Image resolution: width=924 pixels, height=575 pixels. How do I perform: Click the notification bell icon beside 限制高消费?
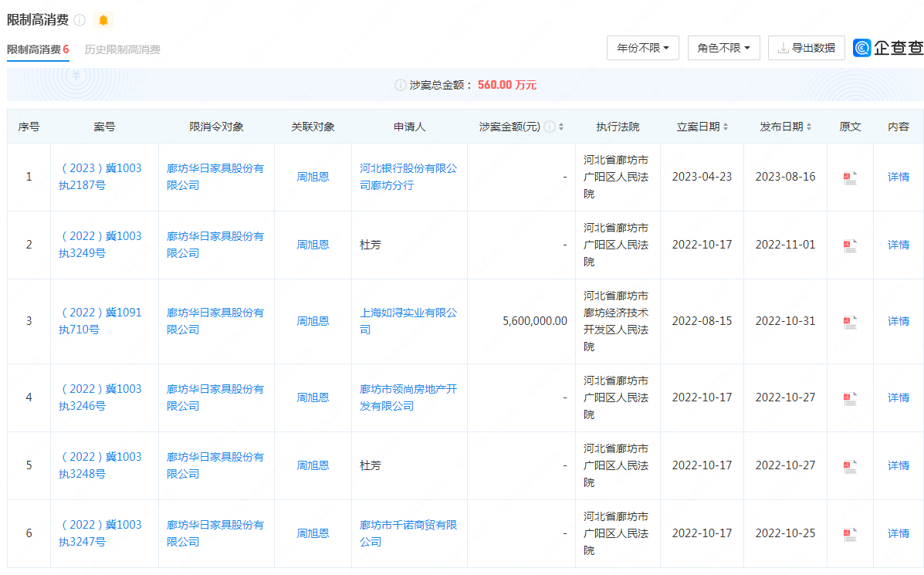103,20
